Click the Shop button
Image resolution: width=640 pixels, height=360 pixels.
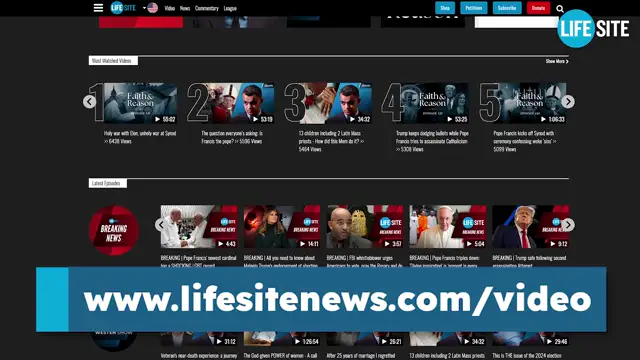click(x=445, y=8)
